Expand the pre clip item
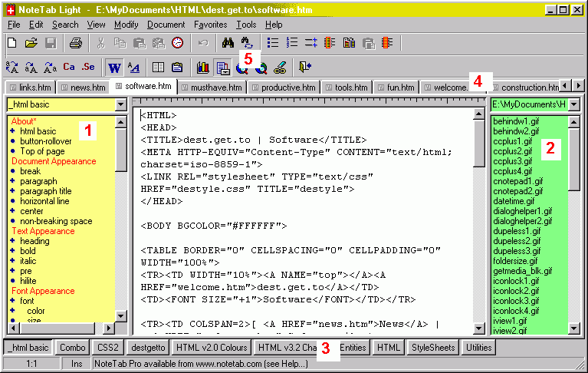This screenshot has width=588, height=373. click(x=13, y=271)
